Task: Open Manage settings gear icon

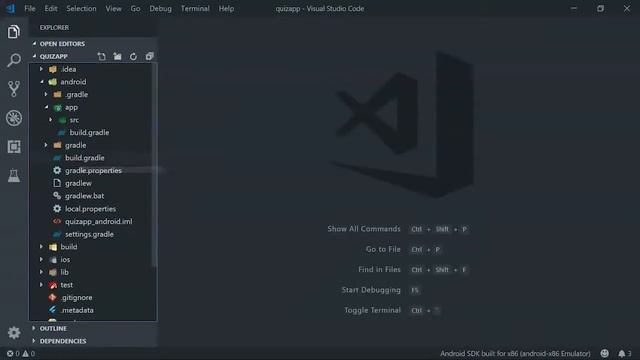Action: pyautogui.click(x=13, y=333)
